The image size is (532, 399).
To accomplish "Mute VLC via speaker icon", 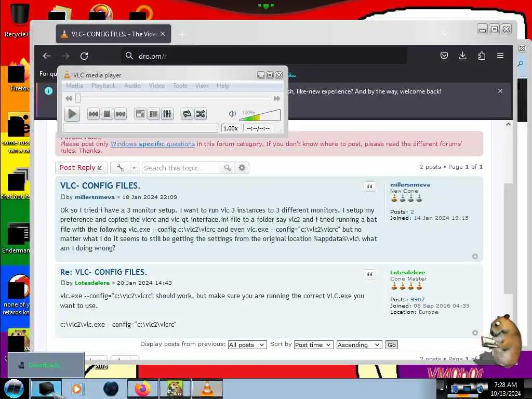I will 232,114.
